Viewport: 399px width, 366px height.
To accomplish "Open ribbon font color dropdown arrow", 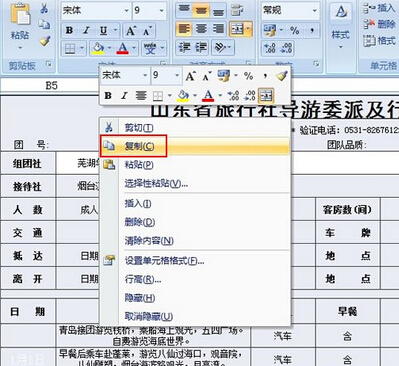I will 134,49.
